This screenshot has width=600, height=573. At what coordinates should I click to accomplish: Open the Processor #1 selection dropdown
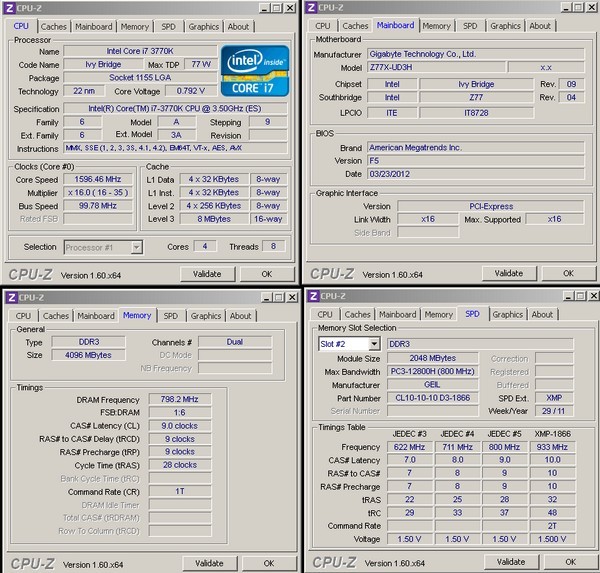[x=136, y=247]
